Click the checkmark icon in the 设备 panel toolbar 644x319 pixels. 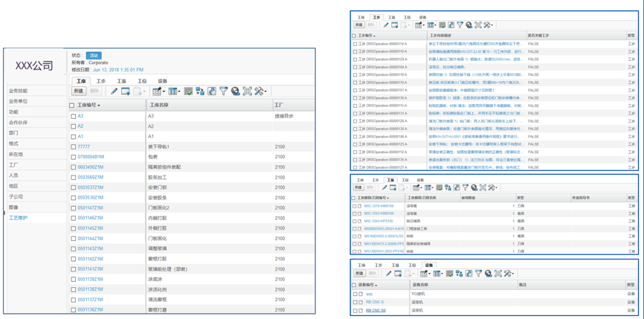449,273
